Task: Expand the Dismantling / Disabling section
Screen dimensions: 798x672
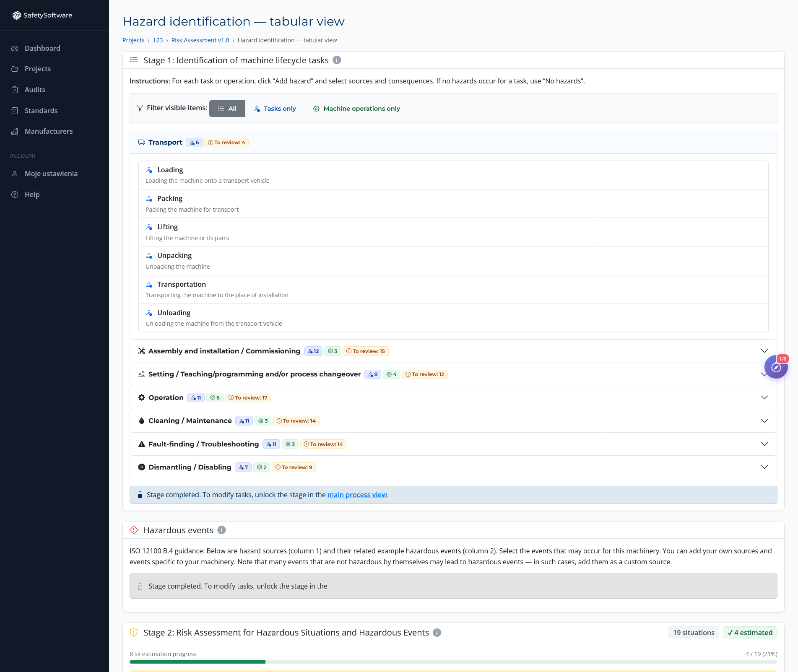Action: [764, 467]
